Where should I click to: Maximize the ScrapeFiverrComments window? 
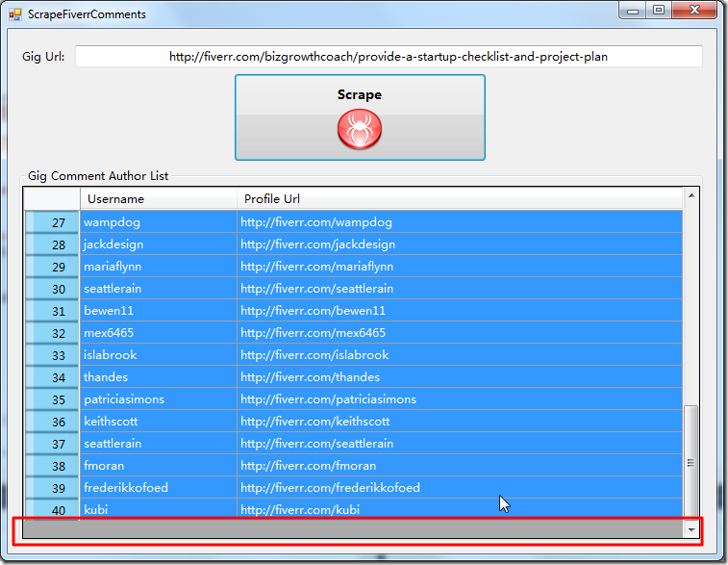659,11
